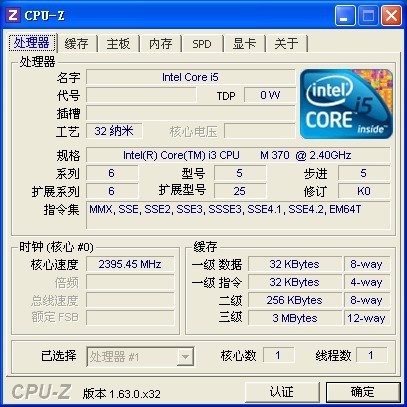Image resolution: width=407 pixels, height=407 pixels.
Task: Open the 主板 tab
Action: coord(118,44)
